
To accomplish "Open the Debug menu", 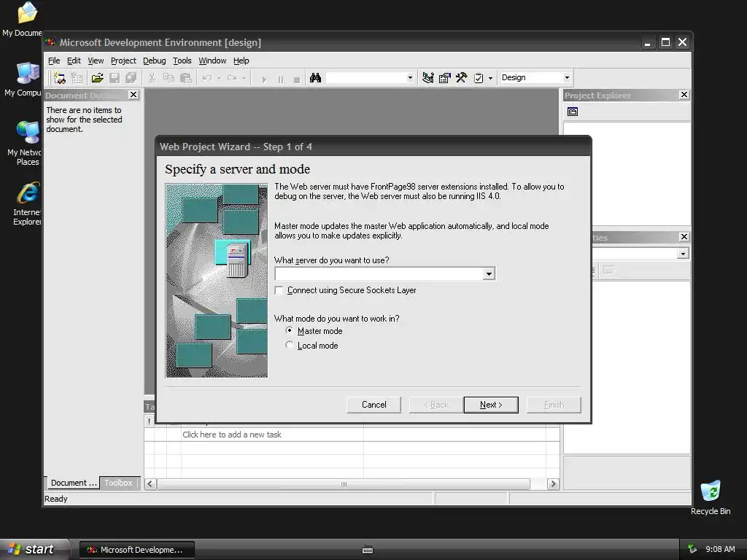I will pyautogui.click(x=155, y=61).
